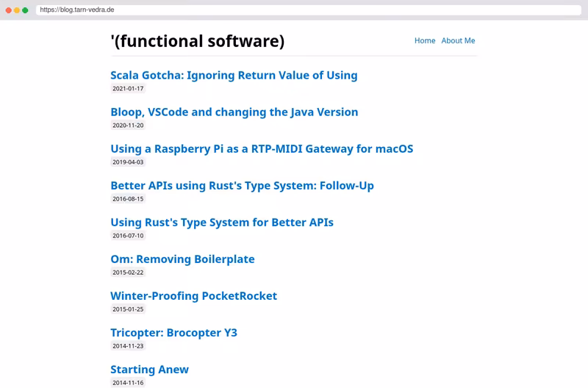588x388 pixels.
Task: Open Raspberry Pi RTP-MIDI Gateway post
Action: [262, 148]
